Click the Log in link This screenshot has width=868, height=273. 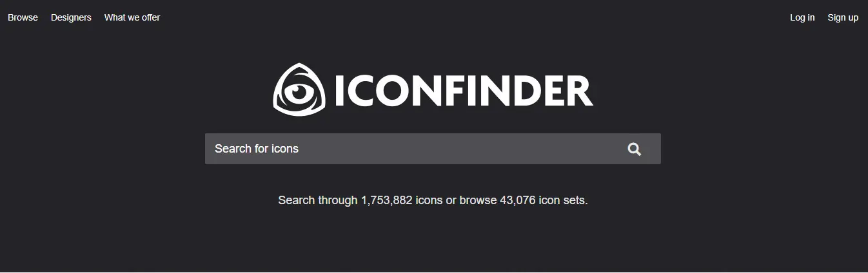[x=802, y=17]
